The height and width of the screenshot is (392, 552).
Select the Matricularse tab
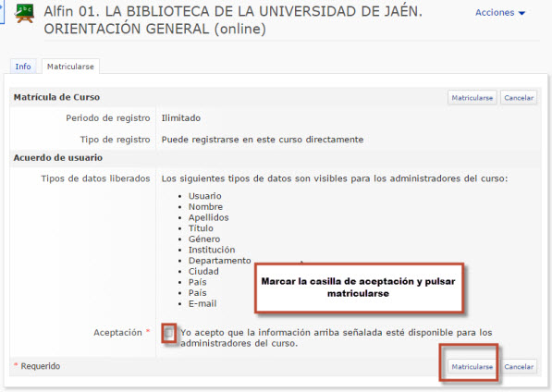click(70, 67)
